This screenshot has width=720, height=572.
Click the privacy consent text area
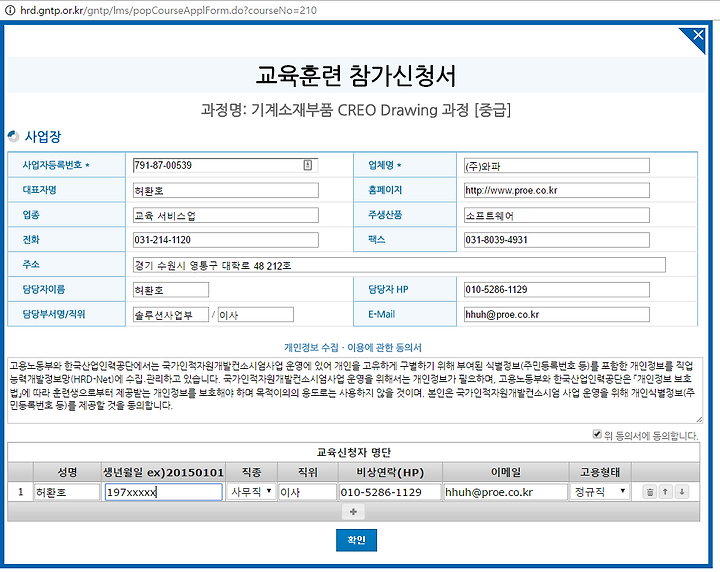355,390
